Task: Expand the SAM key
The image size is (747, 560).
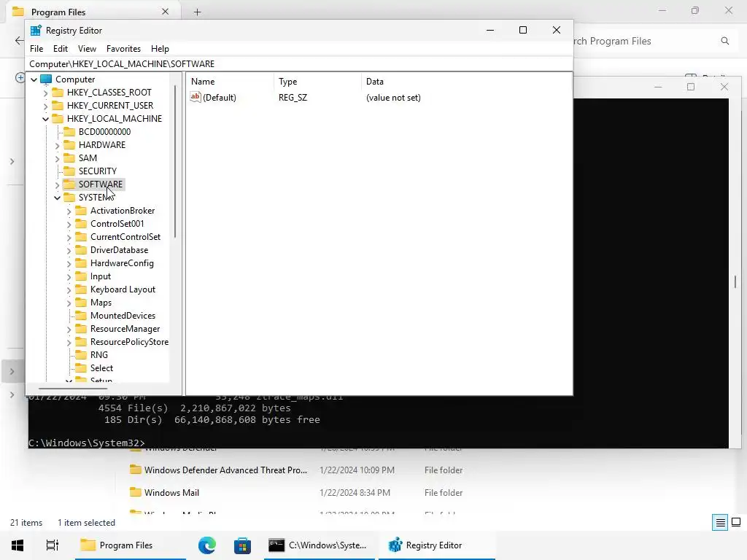Action: [57, 158]
